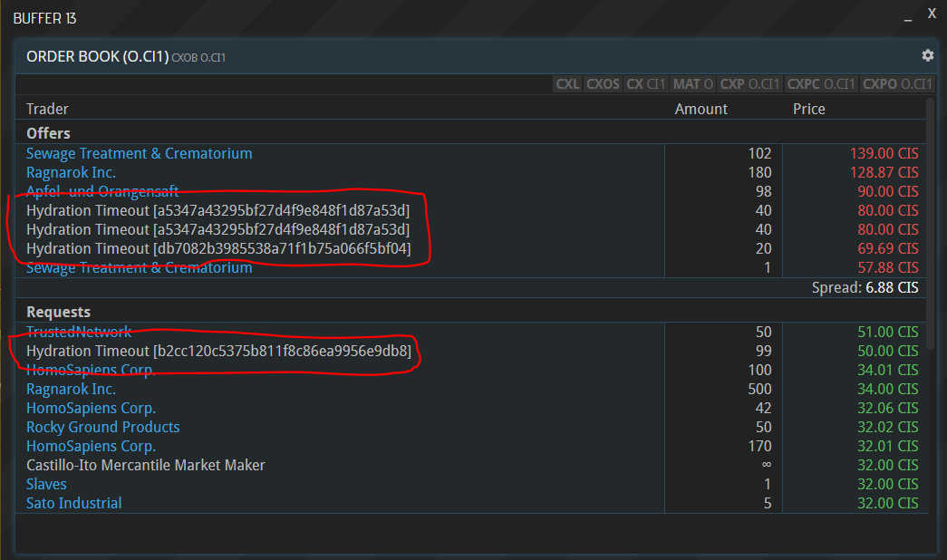Click the 57.88 CIS lowest offer price
The width and height of the screenshot is (947, 560).
884,268
